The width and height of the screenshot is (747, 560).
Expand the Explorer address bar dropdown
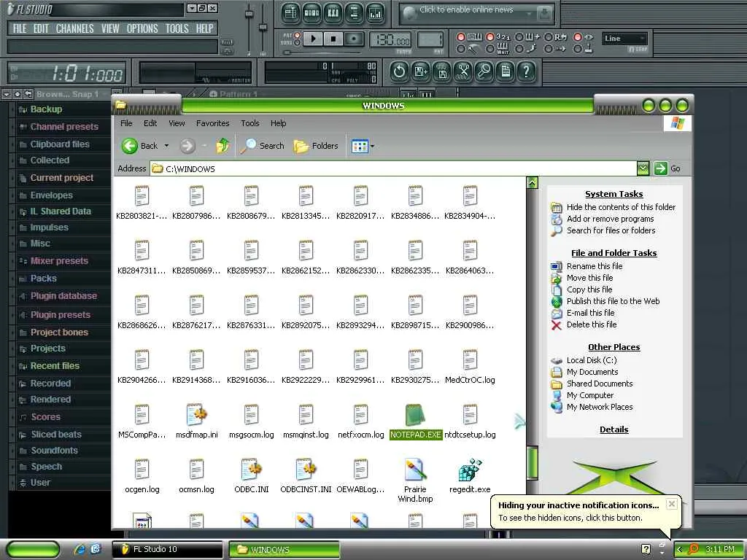[643, 168]
